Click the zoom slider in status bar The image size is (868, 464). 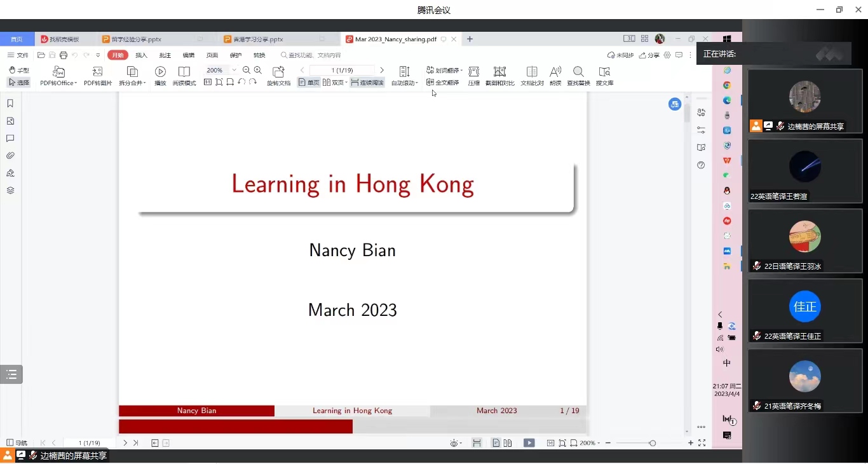pyautogui.click(x=652, y=443)
